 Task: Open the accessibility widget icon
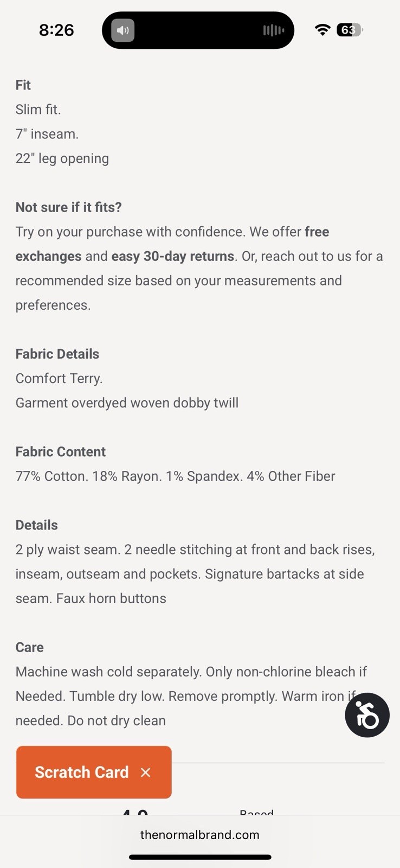click(x=367, y=715)
